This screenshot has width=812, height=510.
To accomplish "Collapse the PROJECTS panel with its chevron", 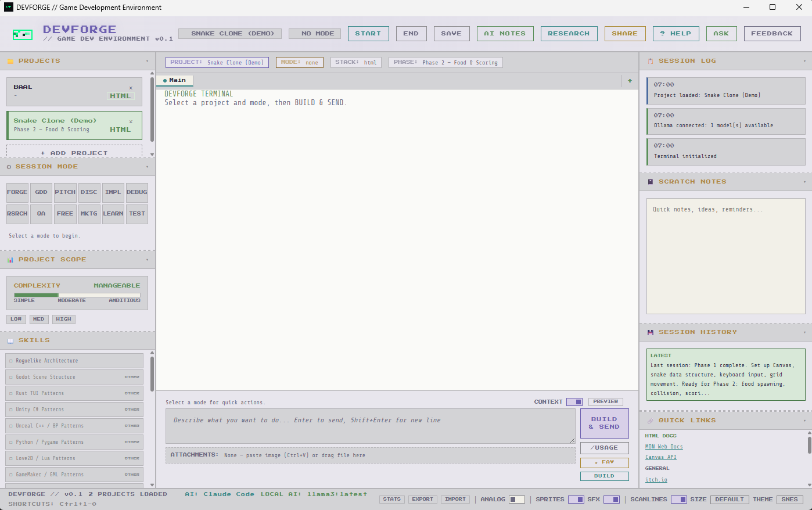I will pyautogui.click(x=148, y=60).
